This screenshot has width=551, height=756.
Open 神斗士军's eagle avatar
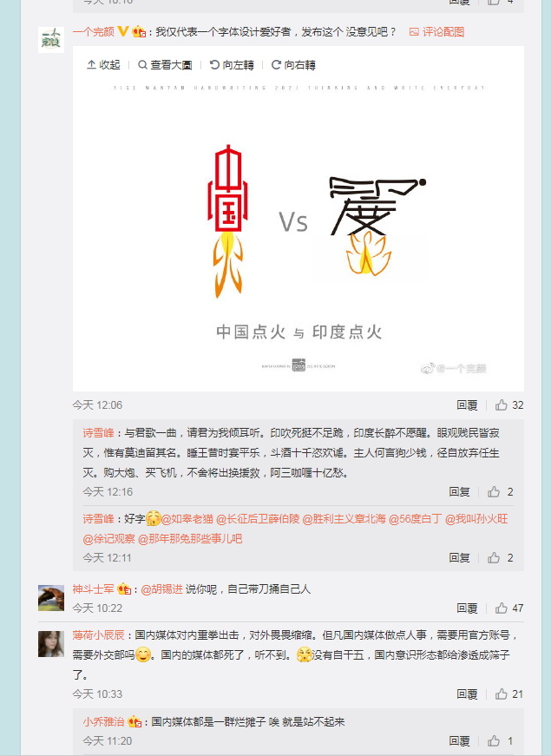(x=51, y=598)
